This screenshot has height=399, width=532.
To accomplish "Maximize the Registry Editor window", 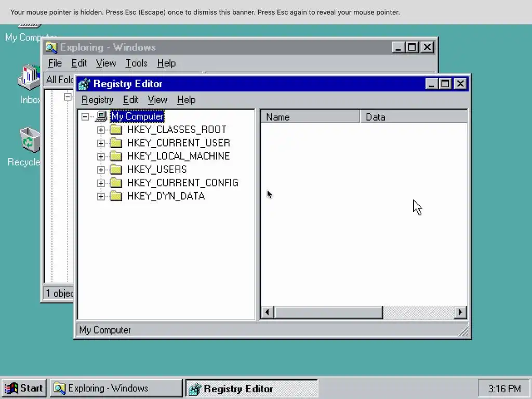I will point(445,84).
